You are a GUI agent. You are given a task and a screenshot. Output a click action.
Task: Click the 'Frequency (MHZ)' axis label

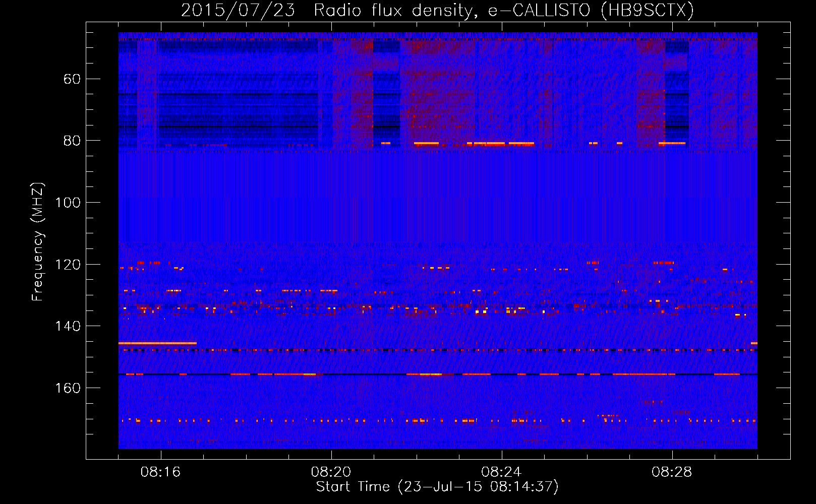38,242
